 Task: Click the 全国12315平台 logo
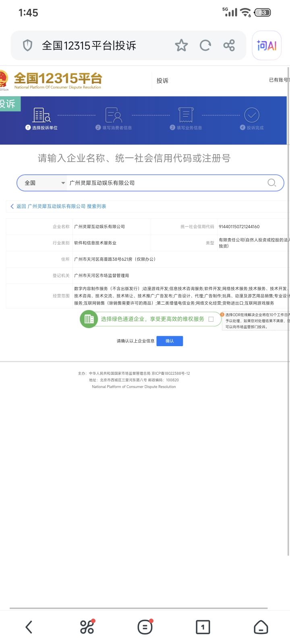[x=58, y=80]
